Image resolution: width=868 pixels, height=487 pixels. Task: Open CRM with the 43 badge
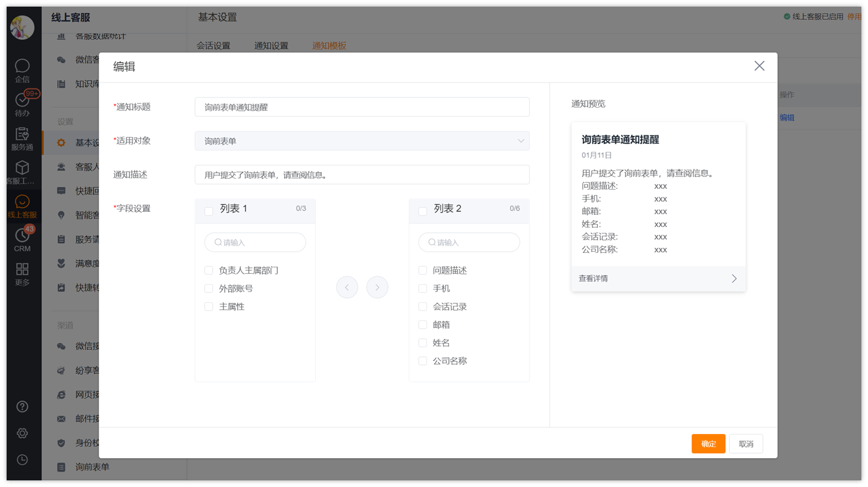click(x=22, y=240)
